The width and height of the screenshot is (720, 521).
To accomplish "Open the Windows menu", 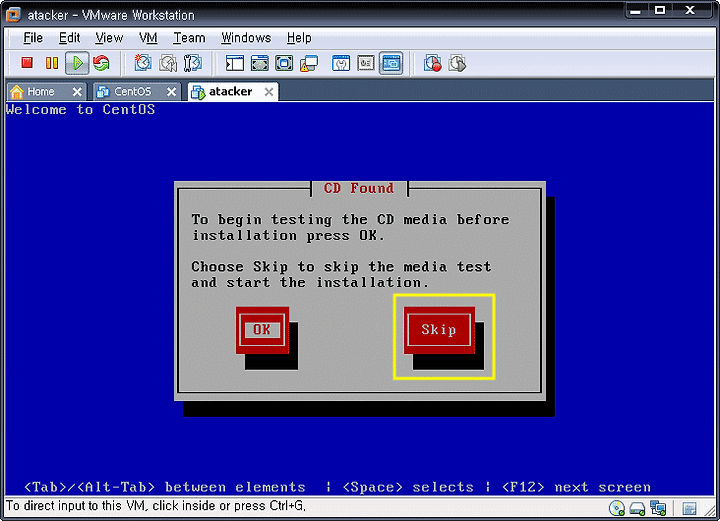I will point(246,38).
